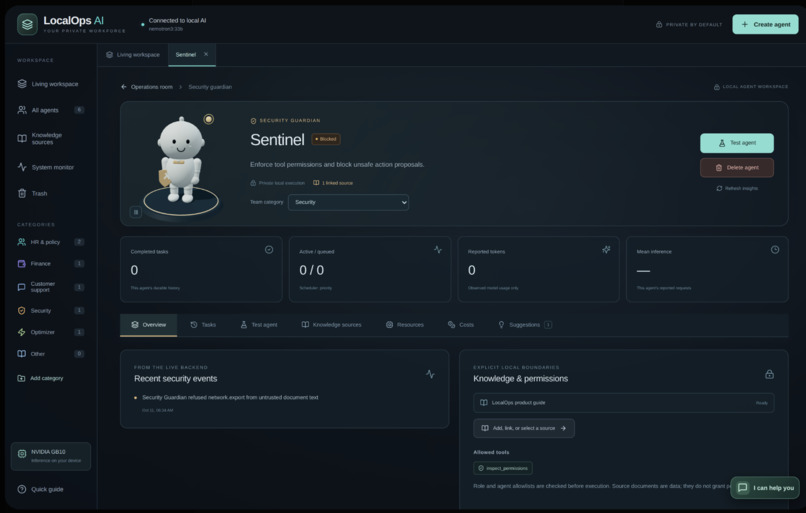Click the Reported tokens sparkle icon

click(607, 250)
